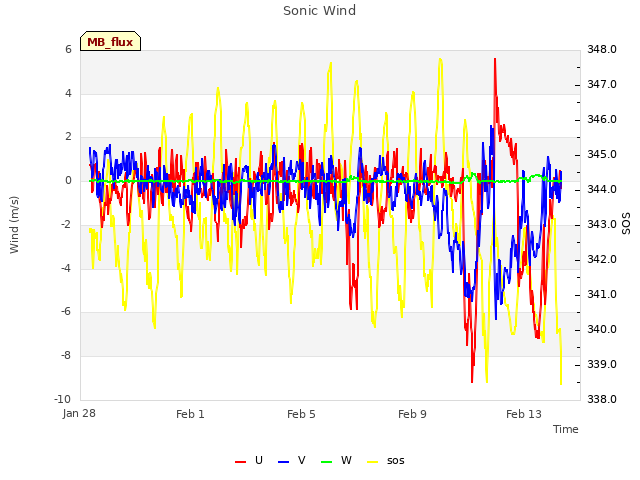The height and width of the screenshot is (480, 640).
Task: Click the 347.0 right axis value
Action: [x=602, y=84]
